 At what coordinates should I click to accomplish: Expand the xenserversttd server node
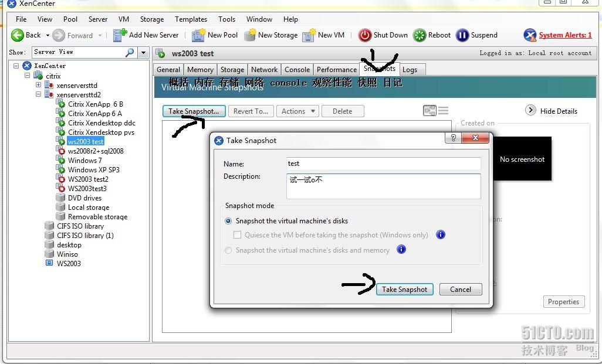[38, 85]
